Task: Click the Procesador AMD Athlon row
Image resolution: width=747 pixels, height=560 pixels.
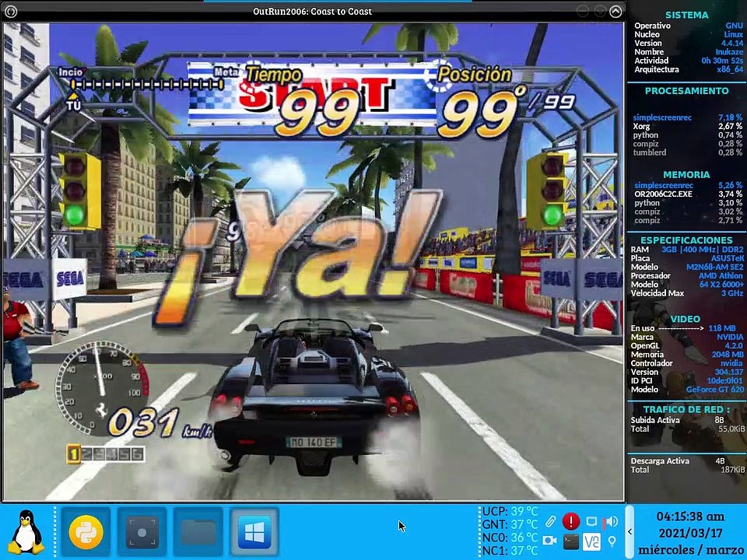Action: coord(687,275)
